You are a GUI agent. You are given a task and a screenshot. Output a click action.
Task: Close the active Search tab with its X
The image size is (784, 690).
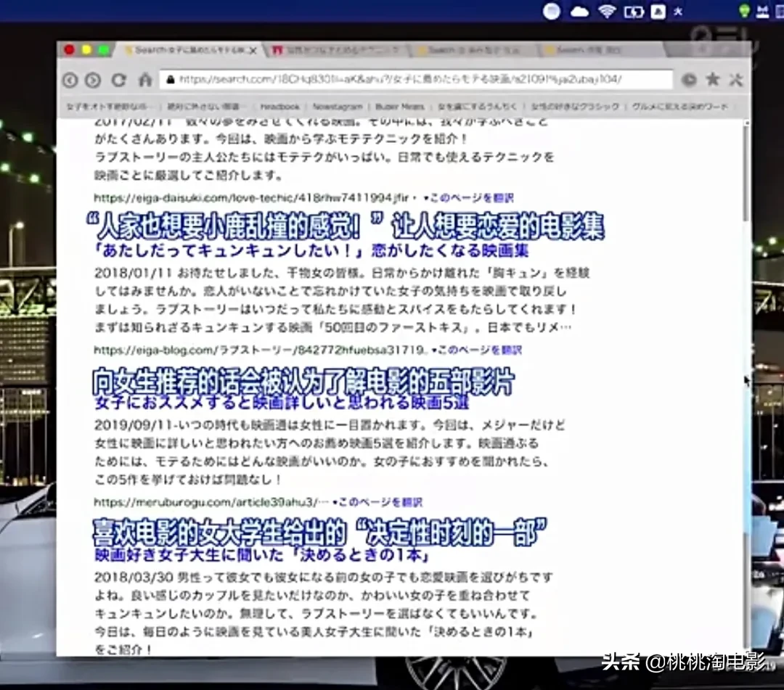coord(253,51)
